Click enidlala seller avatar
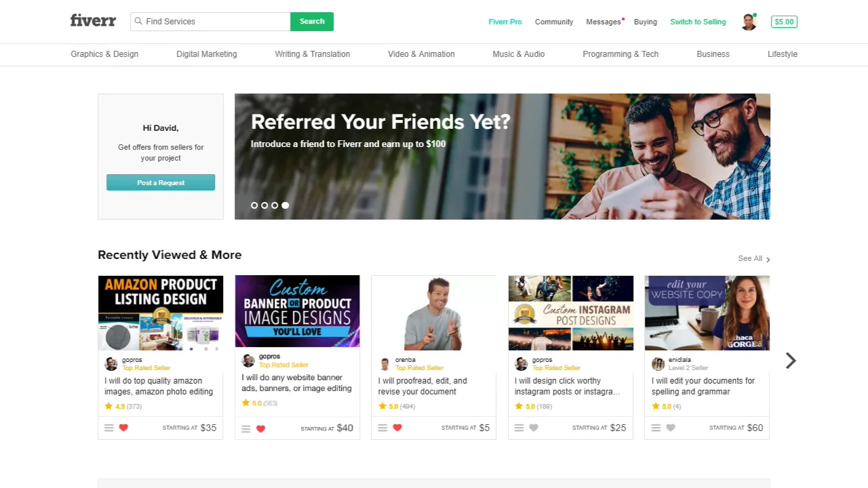This screenshot has width=868, height=488. 658,364
